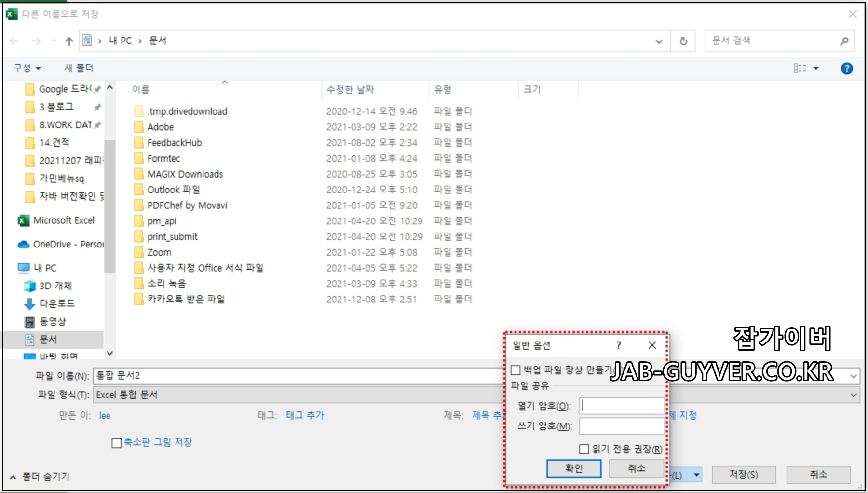The height and width of the screenshot is (493, 868).
Task: Sort by 수정한 날짜 column
Action: [350, 89]
